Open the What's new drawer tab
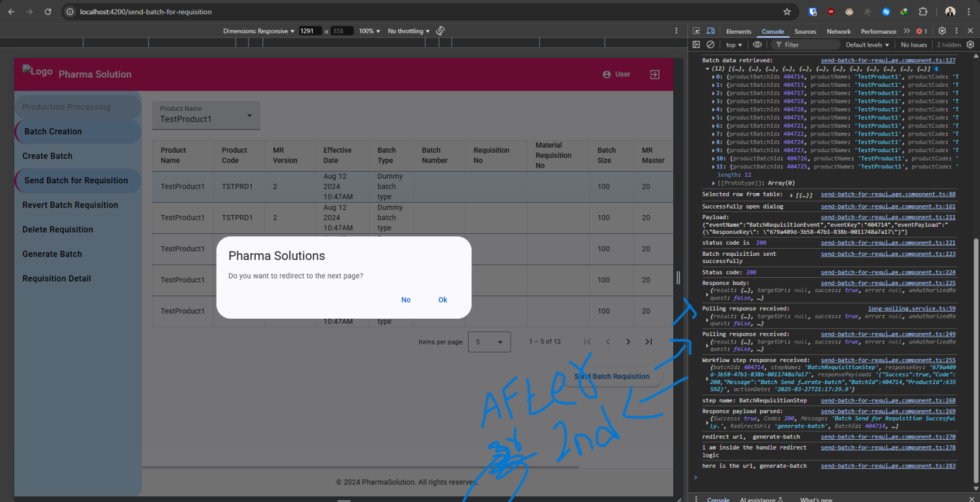Viewport: 980px width, 502px height. [x=816, y=499]
